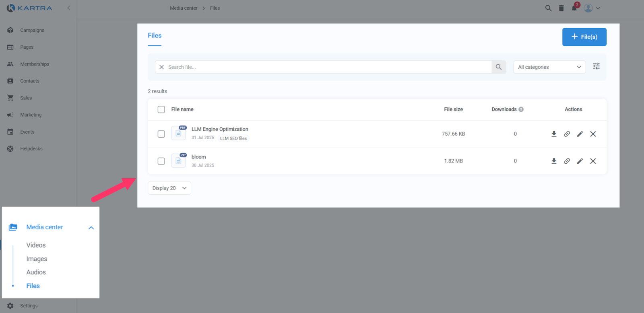Image resolution: width=644 pixels, height=313 pixels.
Task: Go to Images in Media center
Action: click(37, 259)
